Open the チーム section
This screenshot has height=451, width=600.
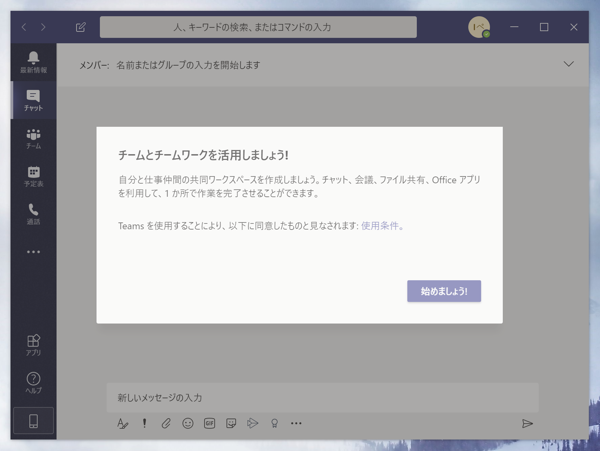[x=33, y=138]
